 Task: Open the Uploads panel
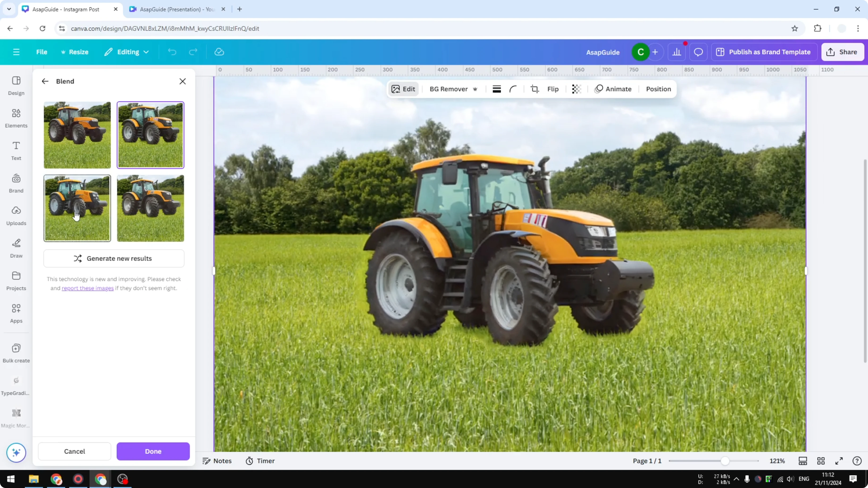(16, 215)
